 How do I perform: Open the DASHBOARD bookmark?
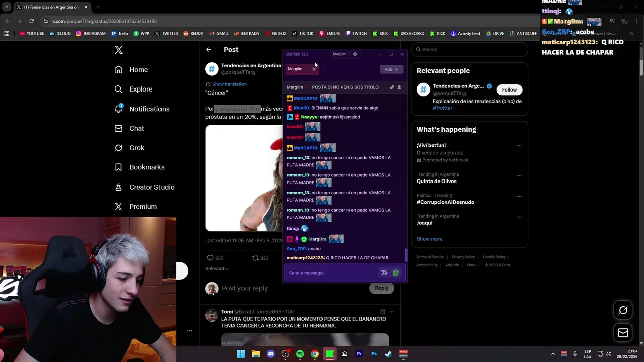click(409, 34)
